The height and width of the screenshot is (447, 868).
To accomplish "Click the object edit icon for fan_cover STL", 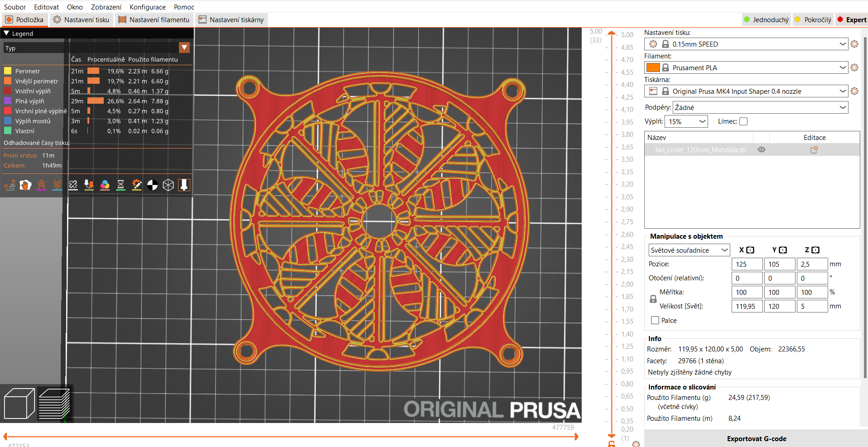I will [x=814, y=149].
